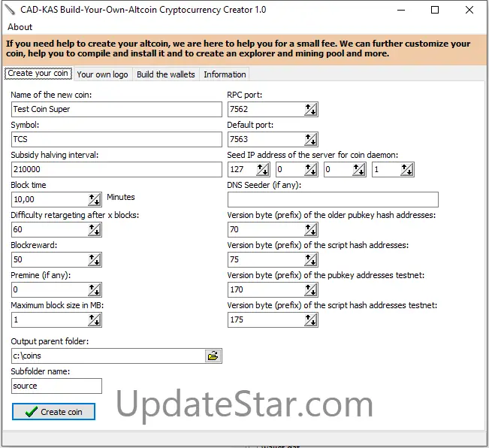The height and width of the screenshot is (448, 489).
Task: Adjust the script hash testnet version byte spinner
Action: coord(311,319)
